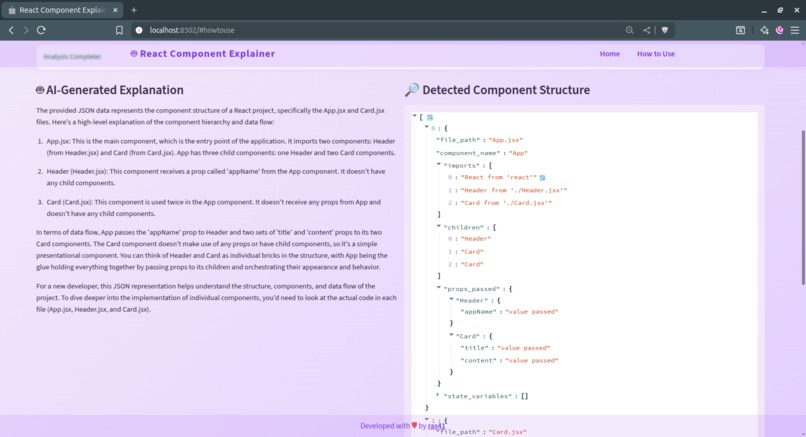Collapse the root JSON array
This screenshot has width=806, height=437.
(x=414, y=116)
